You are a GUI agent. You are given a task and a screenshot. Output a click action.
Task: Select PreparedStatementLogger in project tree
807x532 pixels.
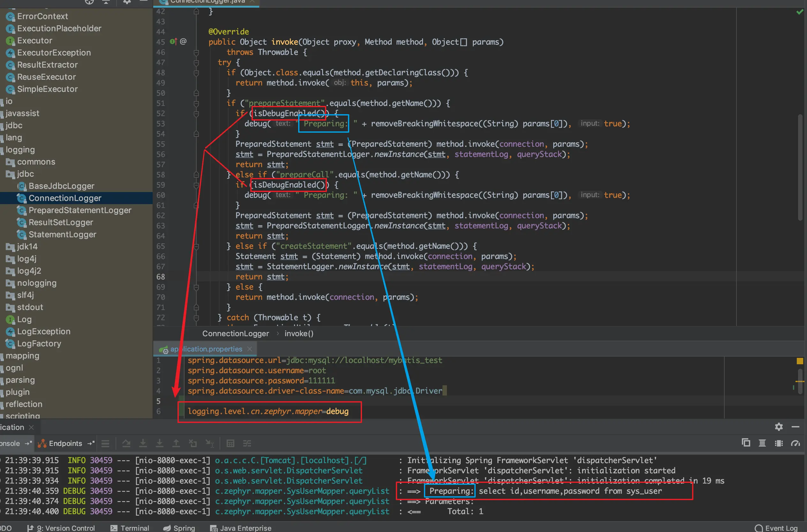(x=79, y=211)
